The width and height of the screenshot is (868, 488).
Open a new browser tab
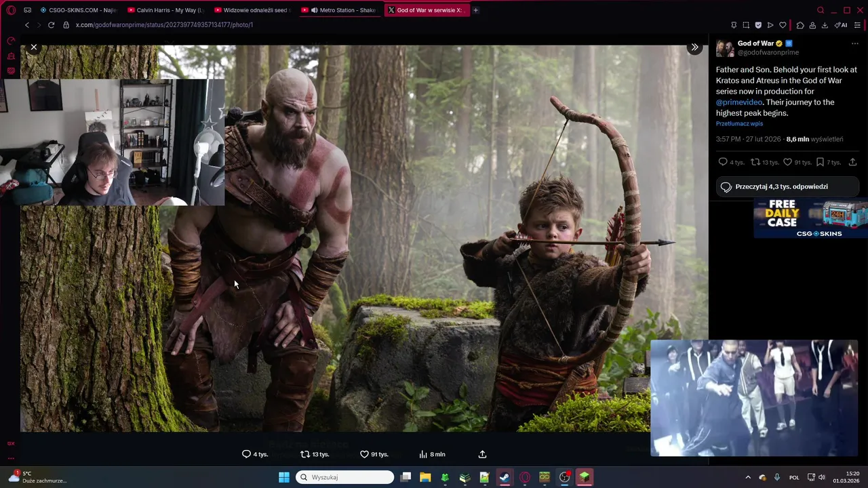(475, 10)
